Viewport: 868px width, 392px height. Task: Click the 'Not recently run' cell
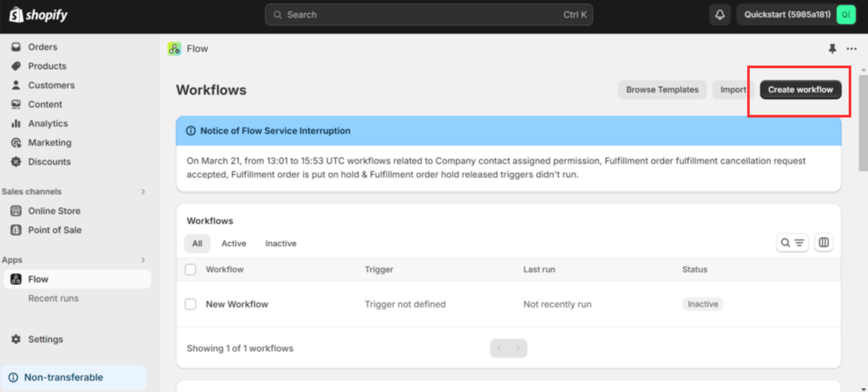coord(557,304)
